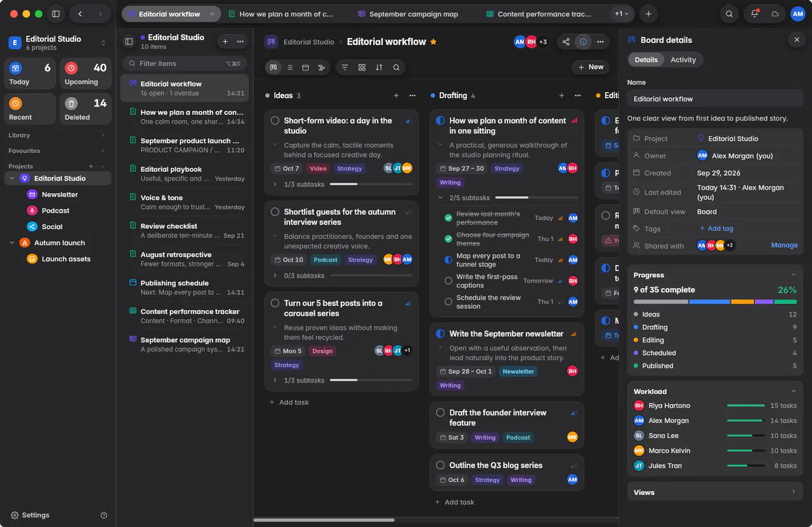Mark 'Short-form video: a day in the studio' complete
The height and width of the screenshot is (527, 812).
pos(275,120)
